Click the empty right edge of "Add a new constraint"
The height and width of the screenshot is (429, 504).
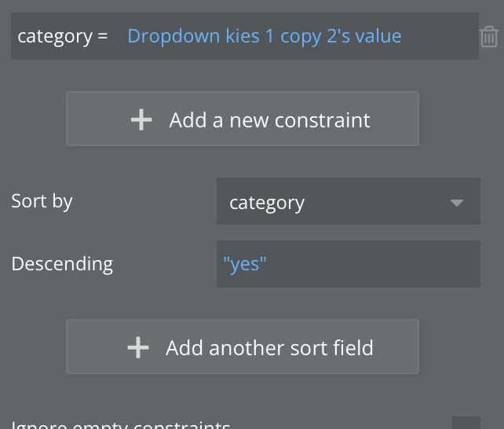[396, 119]
